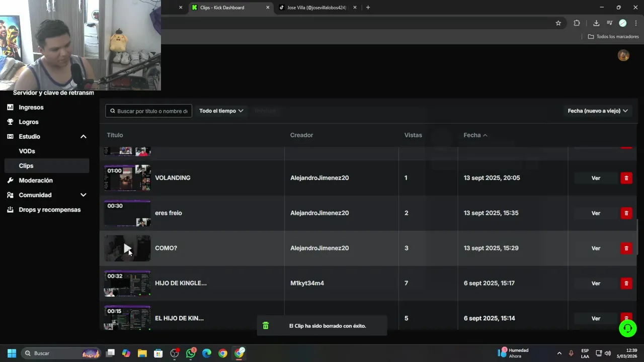Open Chrome three-dot menu

(636, 23)
